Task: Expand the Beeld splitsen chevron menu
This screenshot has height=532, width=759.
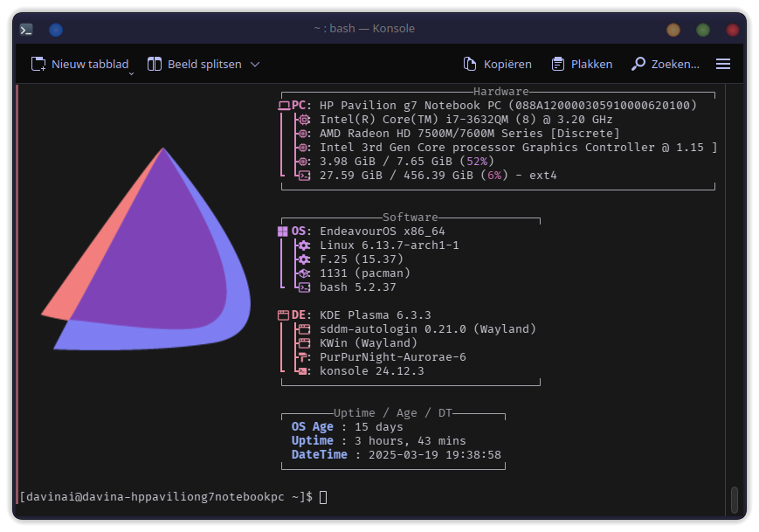Action: (255, 64)
